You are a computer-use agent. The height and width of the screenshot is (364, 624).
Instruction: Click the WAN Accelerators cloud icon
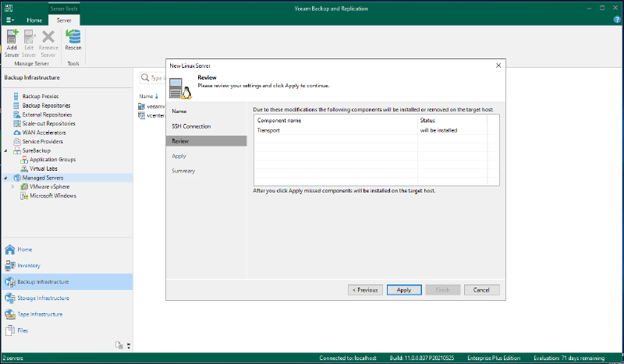click(x=16, y=133)
